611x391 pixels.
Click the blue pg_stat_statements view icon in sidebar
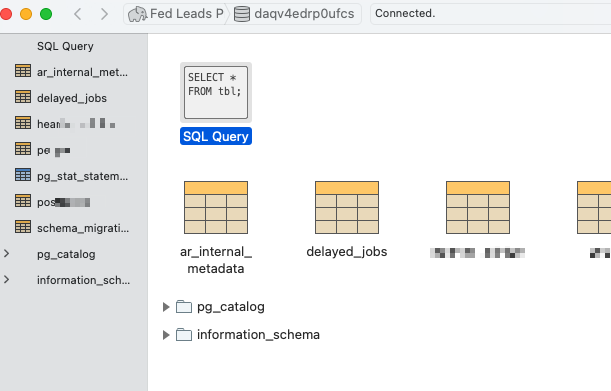click(x=23, y=175)
